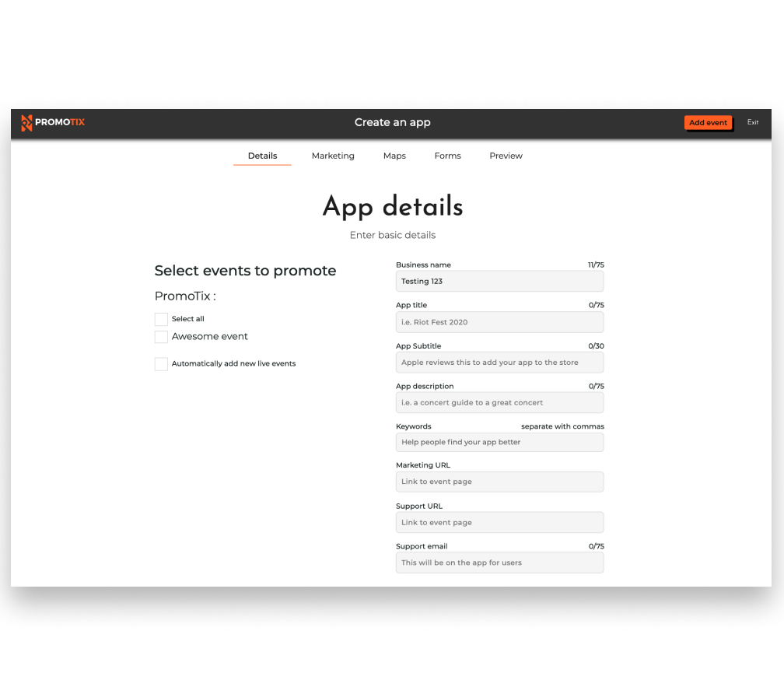
Task: Click the Exit link
Action: coord(753,122)
